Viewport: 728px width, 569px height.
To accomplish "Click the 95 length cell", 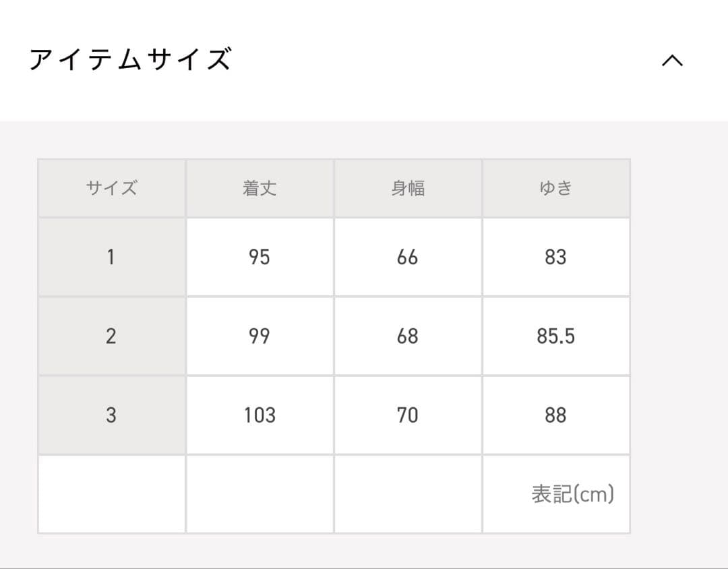I will click(x=260, y=257).
